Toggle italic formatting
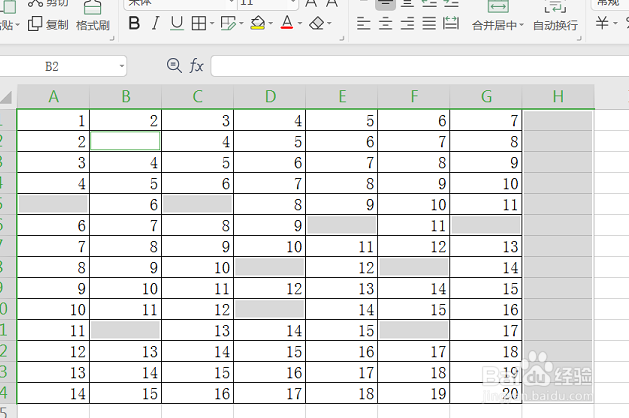The height and width of the screenshot is (418, 629). [x=155, y=23]
